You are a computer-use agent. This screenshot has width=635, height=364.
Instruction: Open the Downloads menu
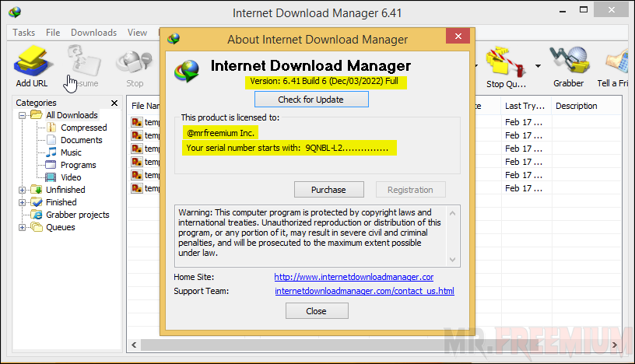coord(94,33)
